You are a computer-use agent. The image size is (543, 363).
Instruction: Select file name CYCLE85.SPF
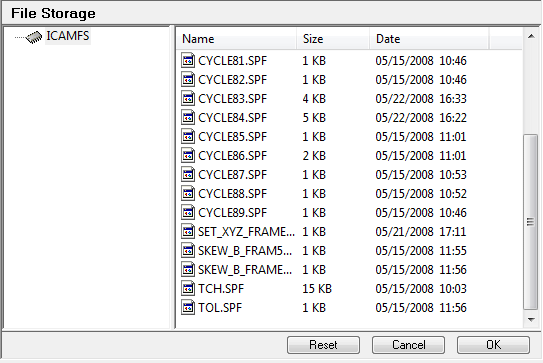(233, 137)
